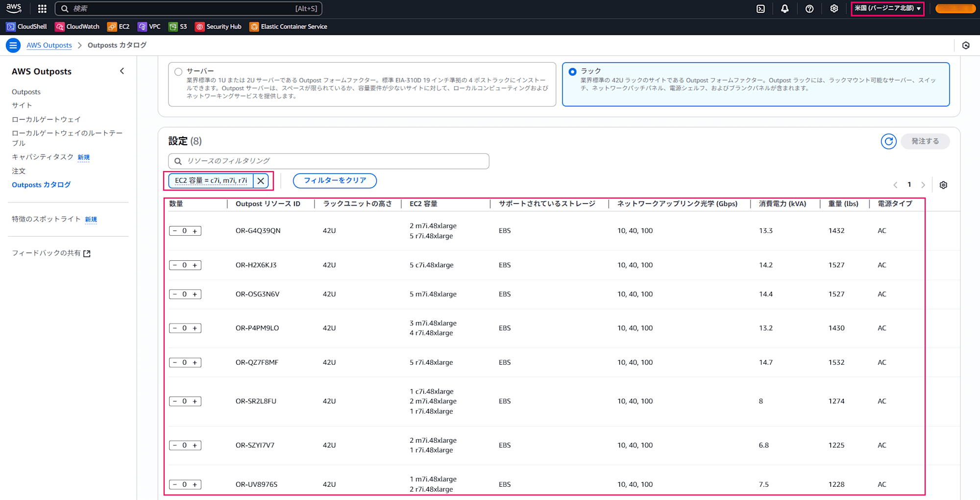
Task: Open the account menu in header
Action: [955, 8]
